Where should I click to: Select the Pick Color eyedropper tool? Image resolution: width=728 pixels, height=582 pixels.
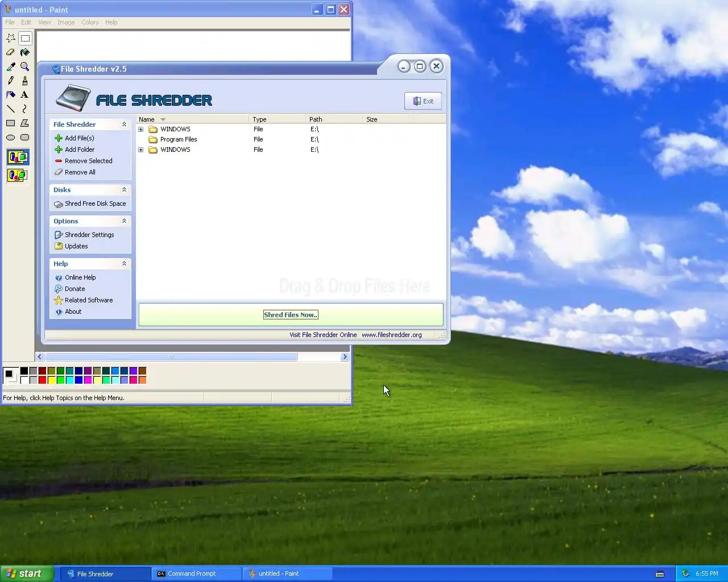[x=11, y=66]
